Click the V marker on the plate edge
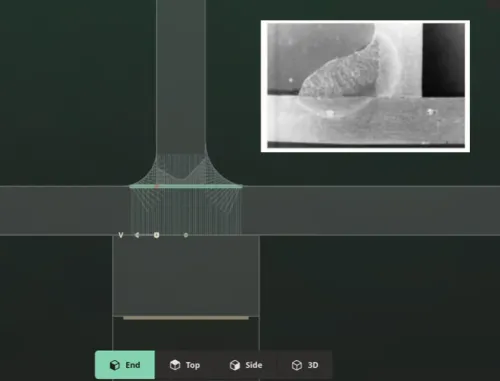Viewport: 500px width, 381px height. tap(121, 235)
